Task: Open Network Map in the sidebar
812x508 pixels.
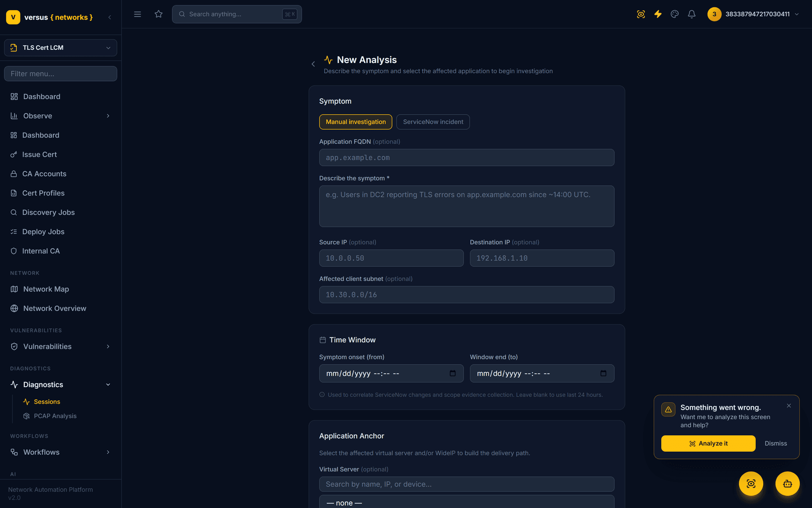Action: [x=61, y=289]
